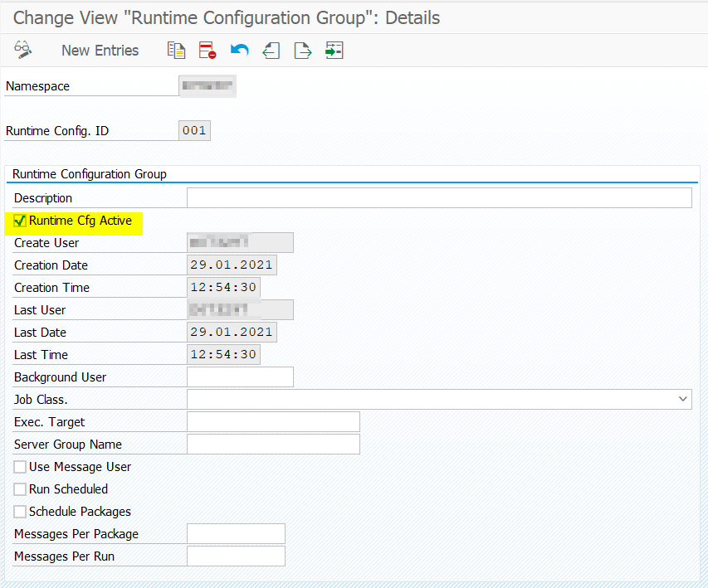Uncheck Runtime Cfg Active checkbox
The width and height of the screenshot is (708, 588).
(x=19, y=221)
